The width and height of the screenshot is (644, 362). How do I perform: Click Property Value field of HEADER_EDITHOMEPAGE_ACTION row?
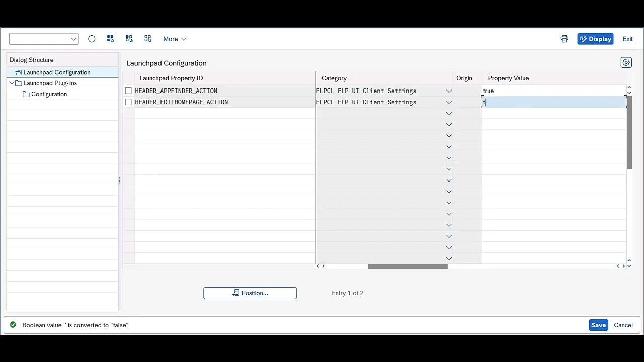554,102
